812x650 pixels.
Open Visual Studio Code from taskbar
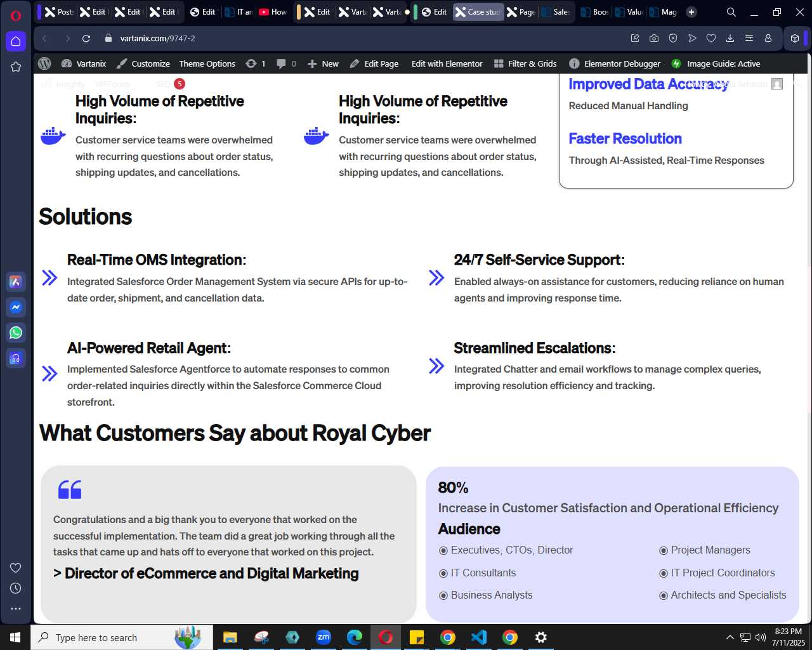pyautogui.click(x=479, y=637)
